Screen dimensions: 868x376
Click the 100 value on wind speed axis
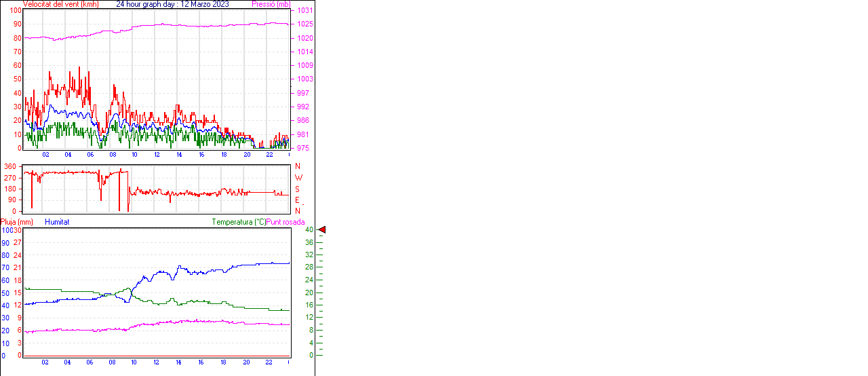[15, 11]
